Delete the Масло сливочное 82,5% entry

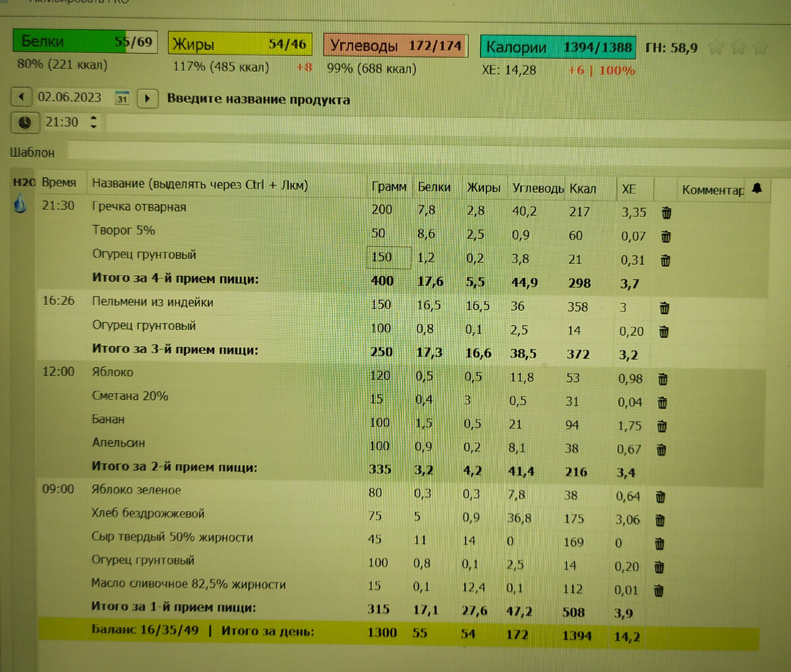click(x=658, y=590)
